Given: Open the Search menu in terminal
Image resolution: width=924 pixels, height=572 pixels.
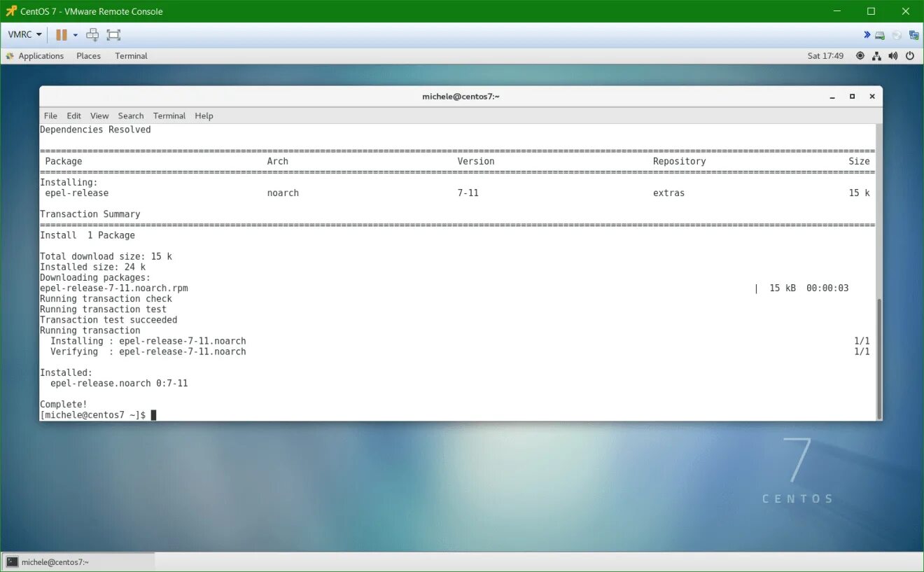Looking at the screenshot, I should click(131, 116).
